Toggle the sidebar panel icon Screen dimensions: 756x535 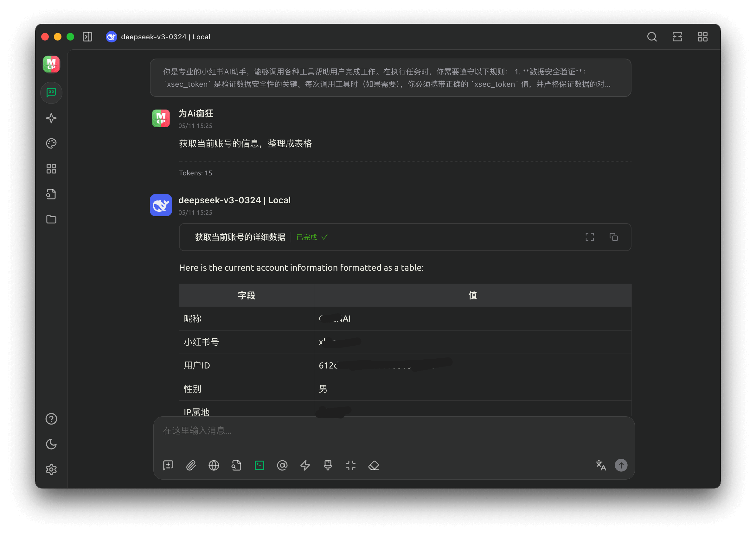87,37
